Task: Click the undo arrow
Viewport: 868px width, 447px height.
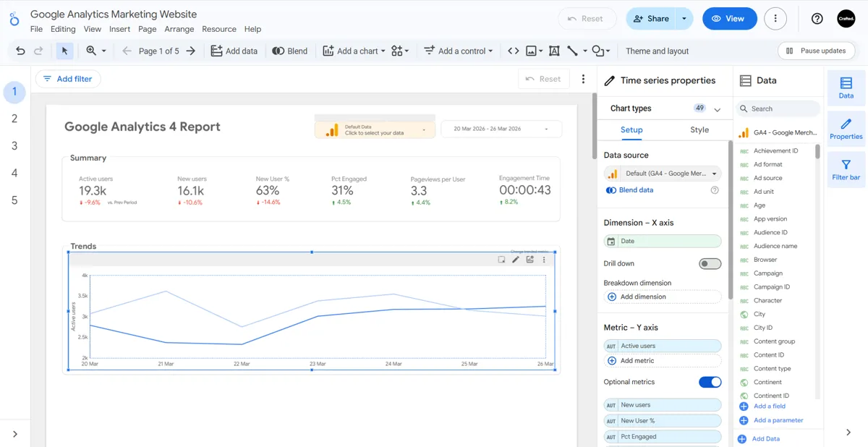Action: pos(20,51)
